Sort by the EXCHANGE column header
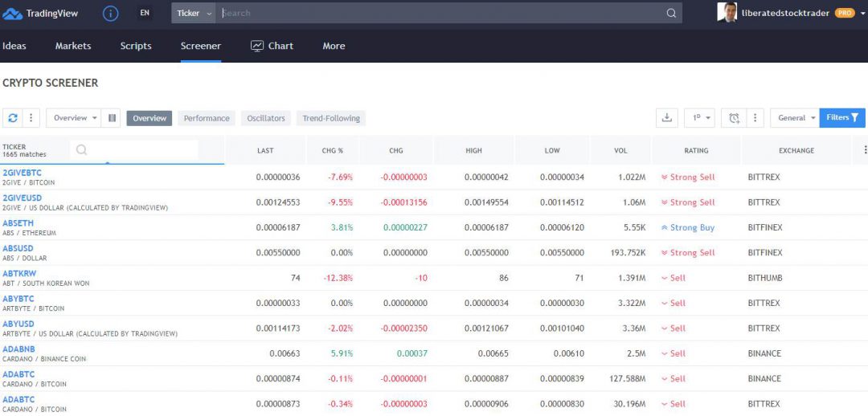 pos(796,150)
